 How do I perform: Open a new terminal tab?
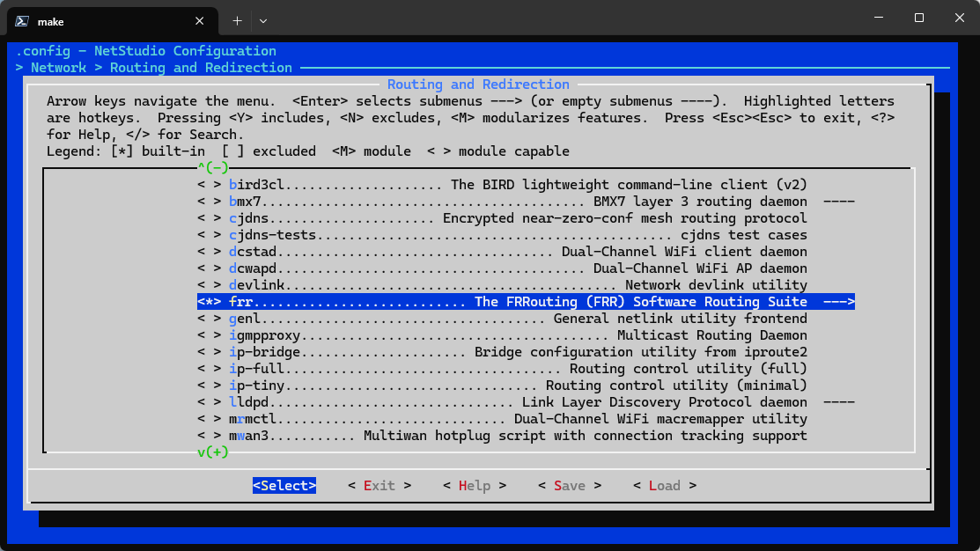tap(237, 19)
